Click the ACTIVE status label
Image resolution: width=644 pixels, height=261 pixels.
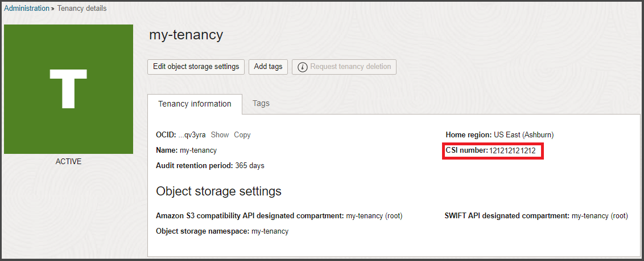[x=68, y=162]
